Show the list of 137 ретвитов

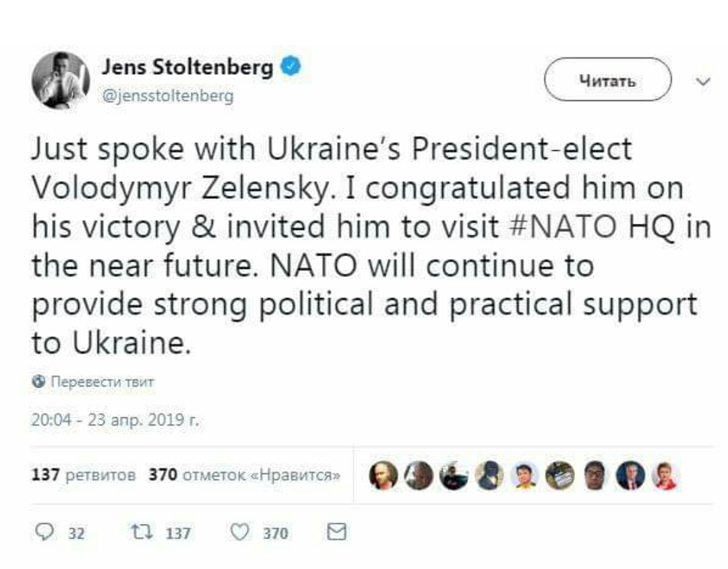click(84, 475)
